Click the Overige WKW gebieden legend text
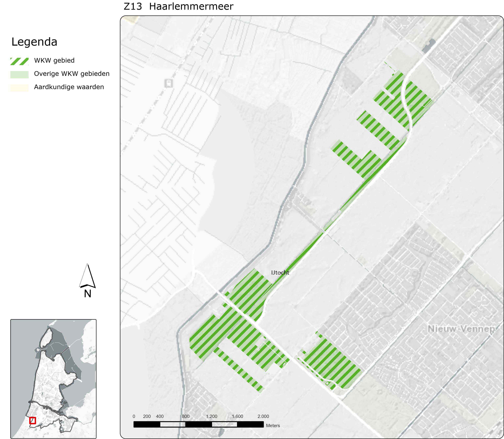The image size is (504, 439). (x=71, y=74)
